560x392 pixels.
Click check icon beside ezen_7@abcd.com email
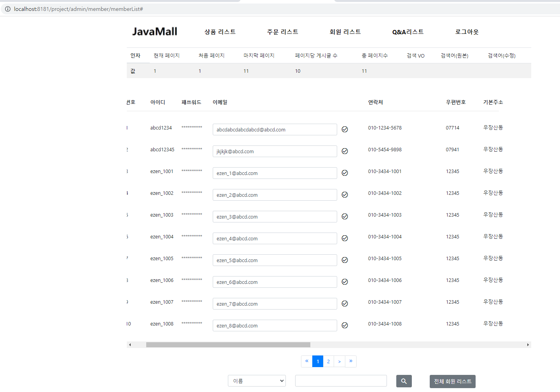345,304
